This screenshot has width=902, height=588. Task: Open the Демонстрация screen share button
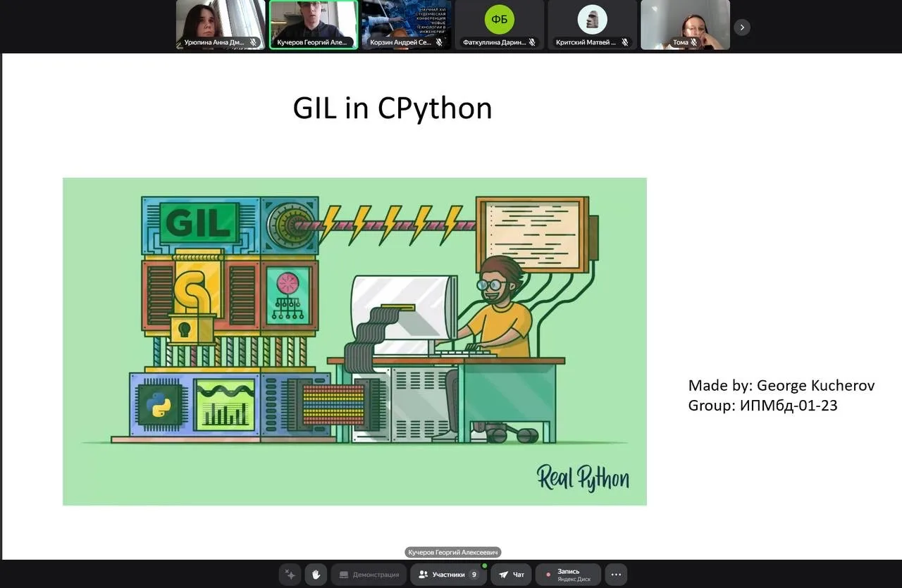pos(369,575)
